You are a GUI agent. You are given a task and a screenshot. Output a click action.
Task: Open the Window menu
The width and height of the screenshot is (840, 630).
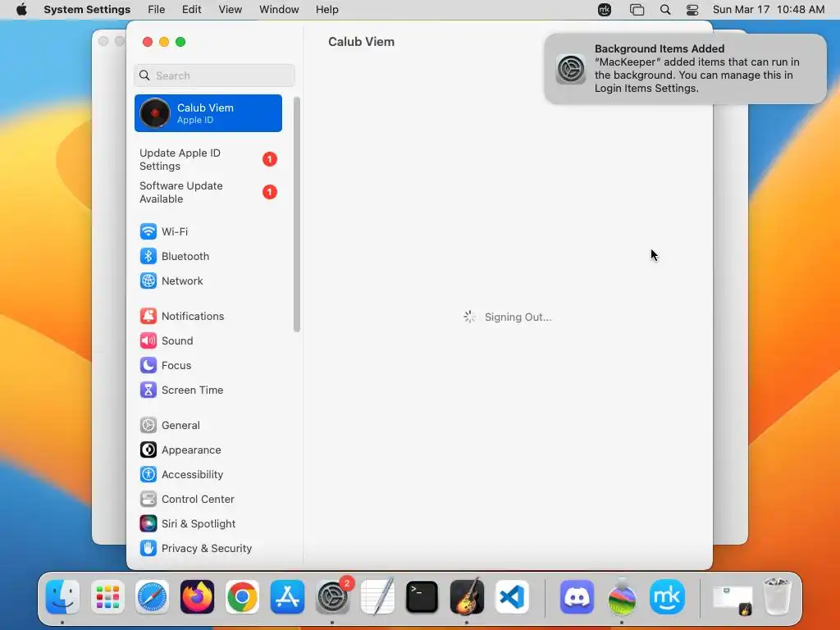[x=279, y=10]
